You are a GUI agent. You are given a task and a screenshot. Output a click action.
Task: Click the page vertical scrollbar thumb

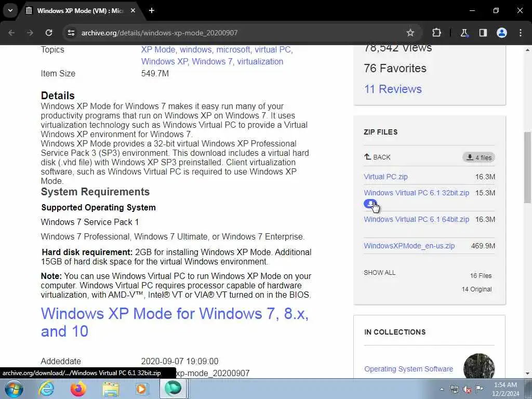click(528, 167)
